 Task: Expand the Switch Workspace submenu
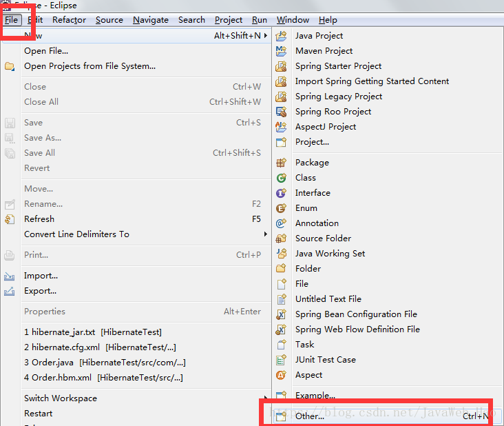point(266,398)
